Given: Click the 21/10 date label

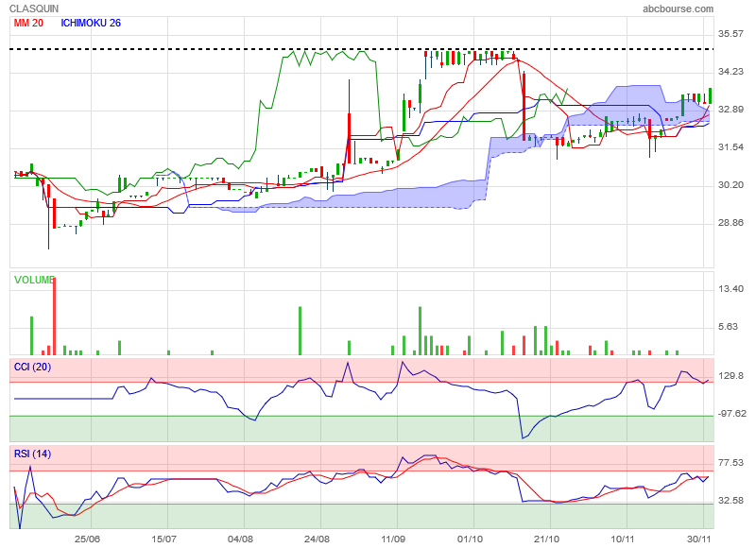Looking at the screenshot, I should [547, 539].
